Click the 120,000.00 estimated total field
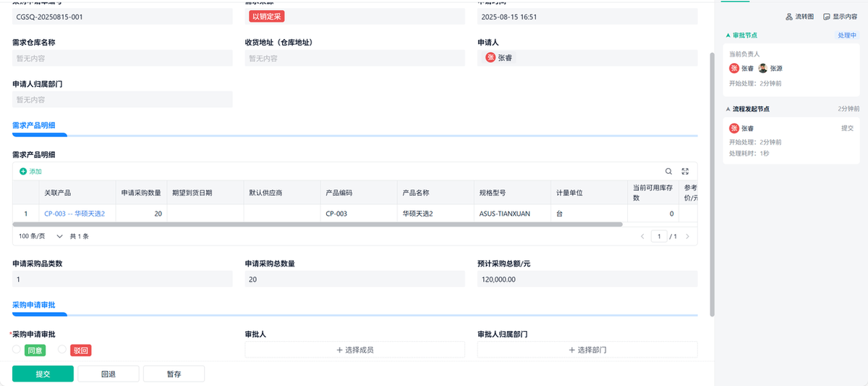The image size is (868, 386). click(x=587, y=280)
